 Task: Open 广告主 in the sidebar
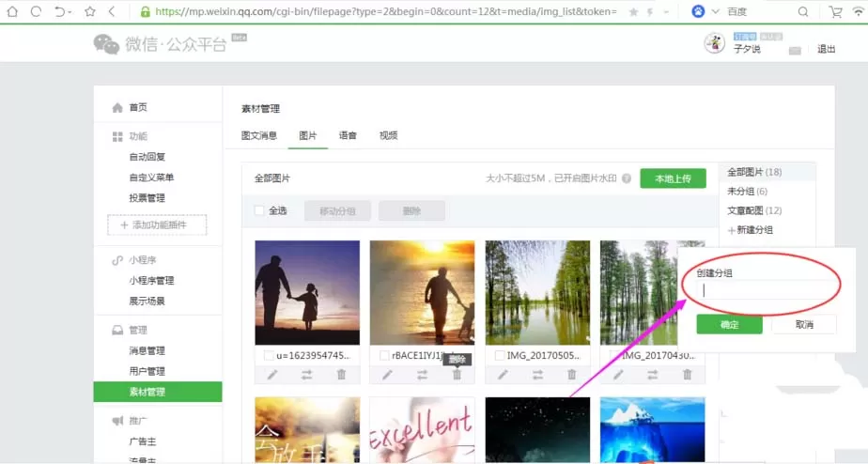pyautogui.click(x=142, y=441)
